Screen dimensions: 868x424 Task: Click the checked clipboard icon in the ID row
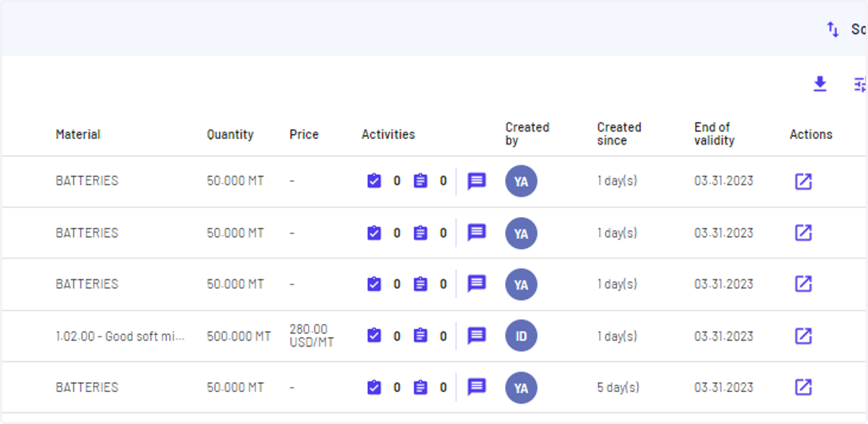(x=374, y=336)
